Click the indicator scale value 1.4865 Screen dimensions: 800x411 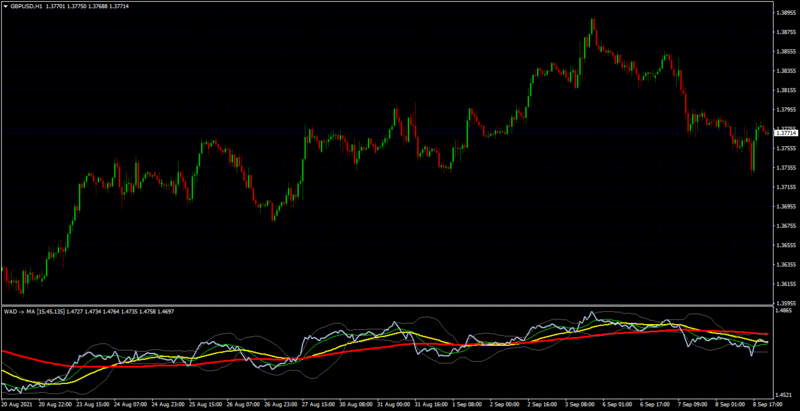point(785,310)
